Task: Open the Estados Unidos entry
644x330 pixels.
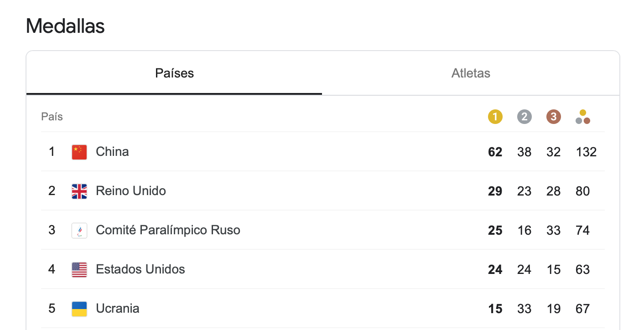Action: 323,269
